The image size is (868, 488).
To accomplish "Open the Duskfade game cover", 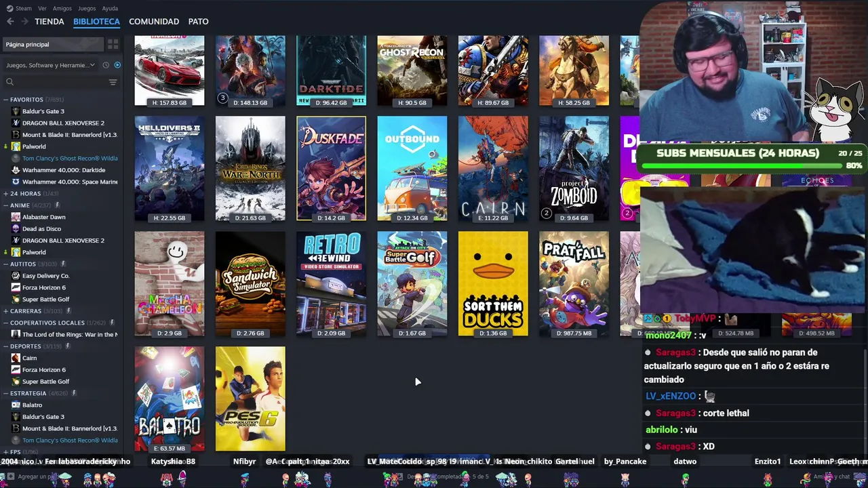I will point(331,168).
